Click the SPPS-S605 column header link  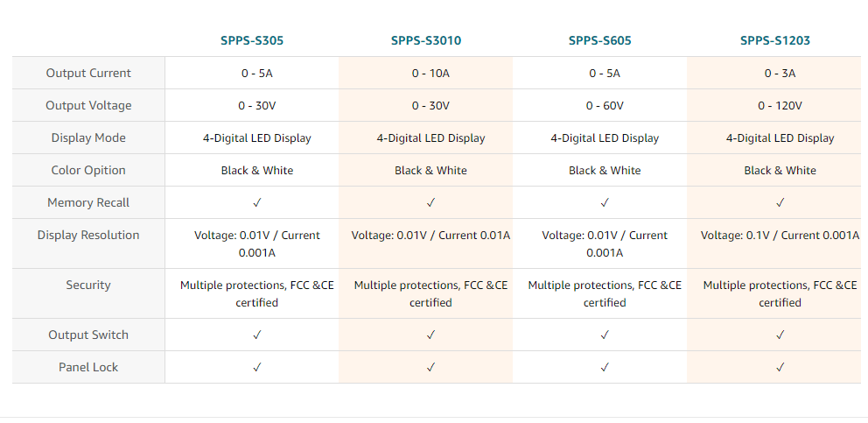pos(599,40)
